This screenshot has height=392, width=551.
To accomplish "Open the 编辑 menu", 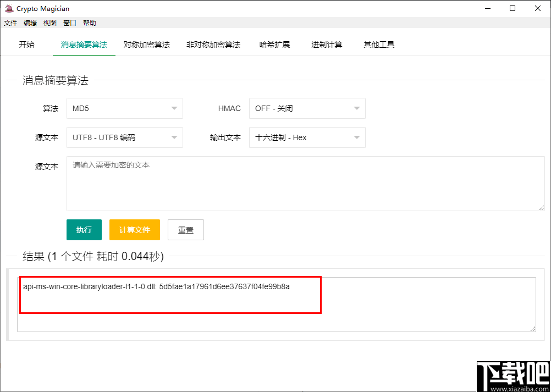I will coord(30,23).
